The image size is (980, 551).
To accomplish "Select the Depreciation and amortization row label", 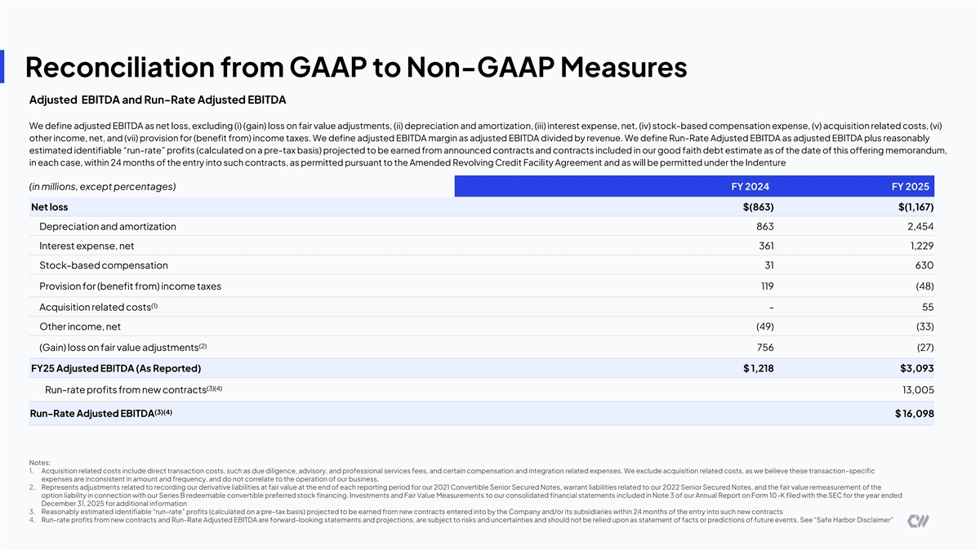I will click(107, 226).
